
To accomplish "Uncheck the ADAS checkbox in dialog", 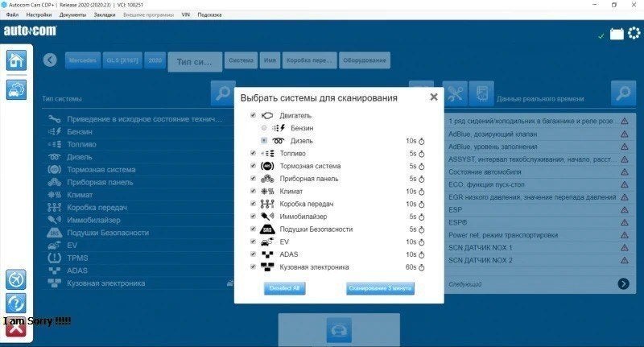I will [x=253, y=254].
